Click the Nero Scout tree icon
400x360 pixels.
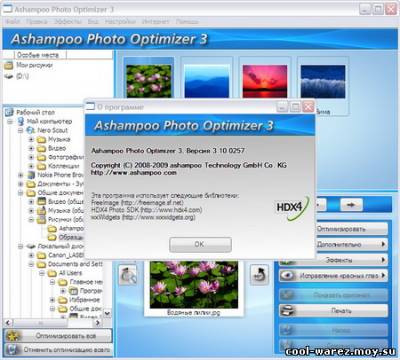tap(30, 130)
